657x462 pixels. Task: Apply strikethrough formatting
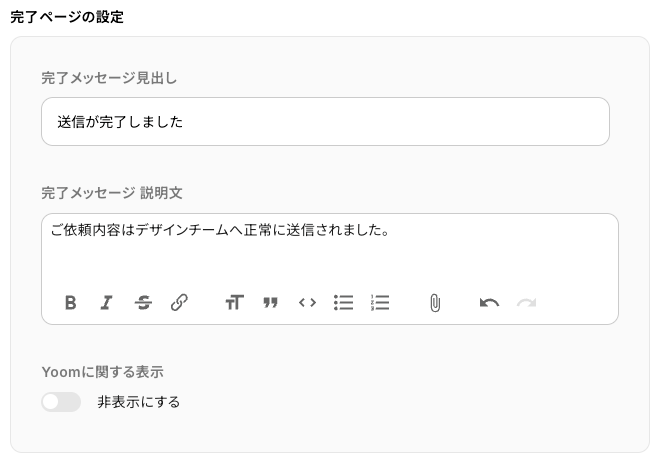pos(143,302)
